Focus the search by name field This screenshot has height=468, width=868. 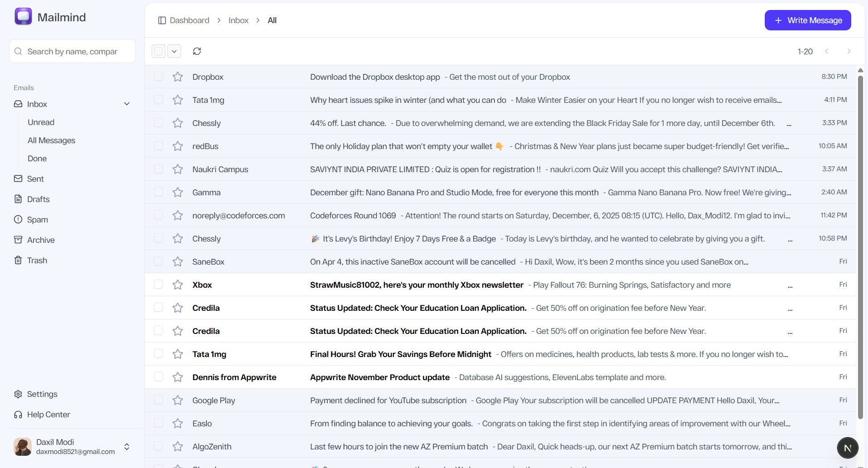(72, 51)
